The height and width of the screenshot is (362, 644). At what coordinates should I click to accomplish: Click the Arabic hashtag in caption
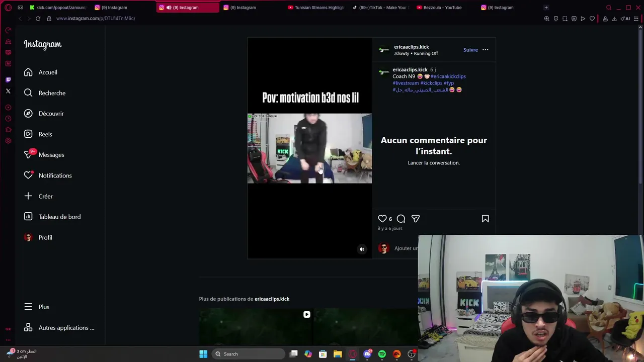420,89
